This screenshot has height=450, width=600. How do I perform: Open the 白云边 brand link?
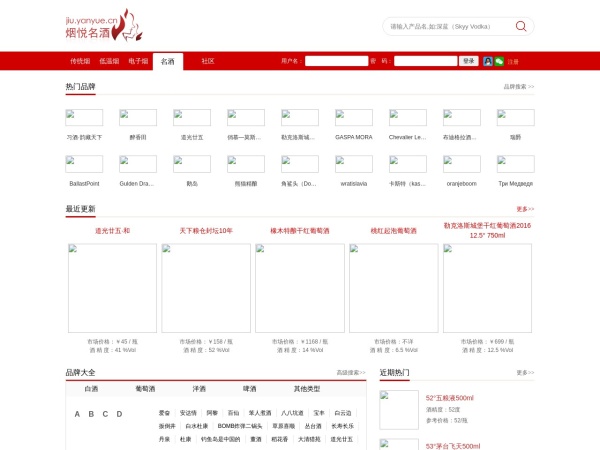pyautogui.click(x=343, y=413)
